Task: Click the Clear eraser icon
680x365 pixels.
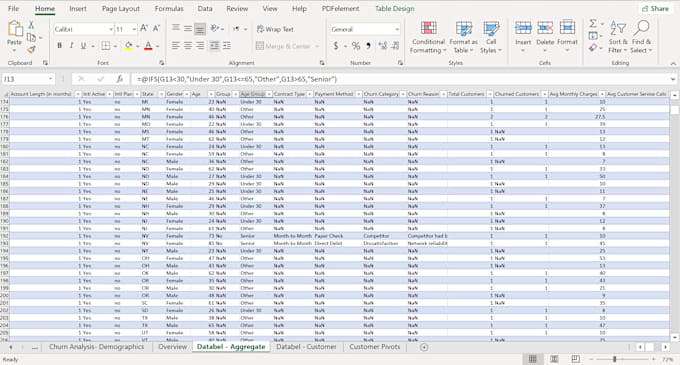Action: pyautogui.click(x=593, y=48)
